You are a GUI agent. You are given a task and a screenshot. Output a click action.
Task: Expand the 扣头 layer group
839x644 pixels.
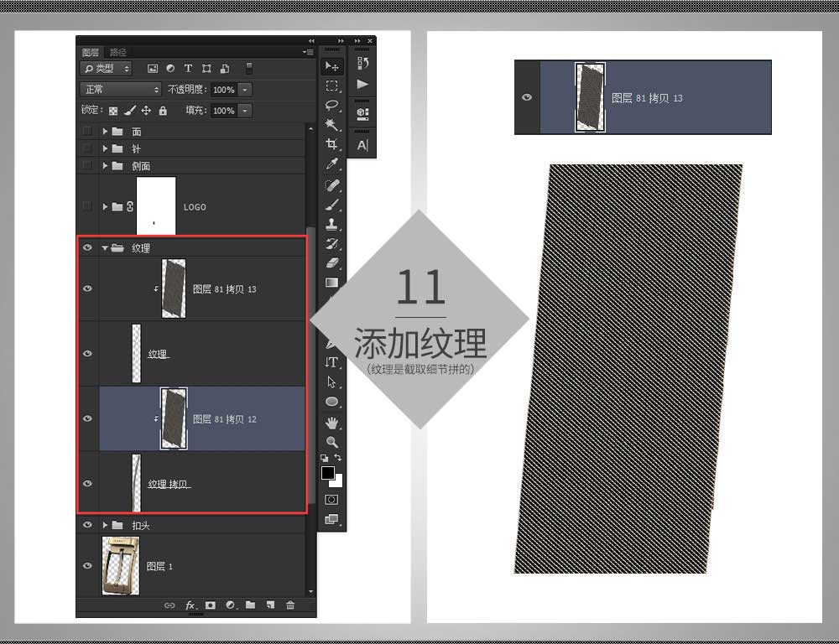[x=105, y=525]
